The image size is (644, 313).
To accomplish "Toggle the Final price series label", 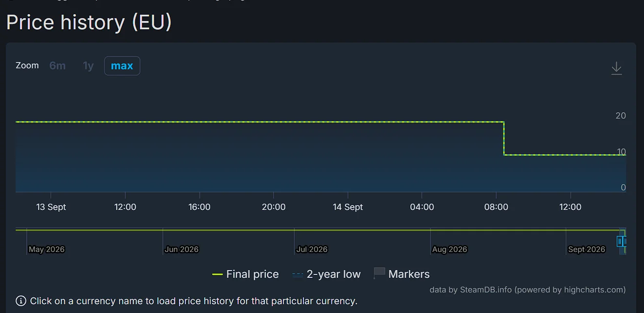I will coord(252,274).
